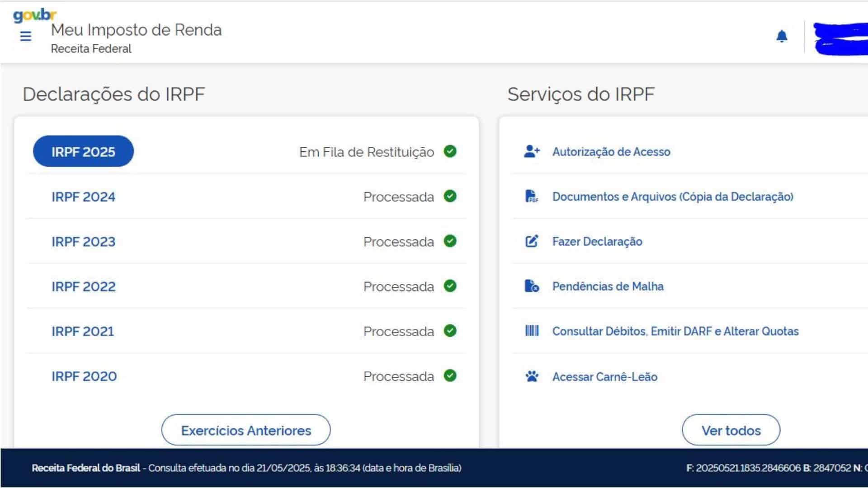Viewport: 868px width, 488px height.
Task: Click the green check next to IRPF 2025
Action: 450,151
